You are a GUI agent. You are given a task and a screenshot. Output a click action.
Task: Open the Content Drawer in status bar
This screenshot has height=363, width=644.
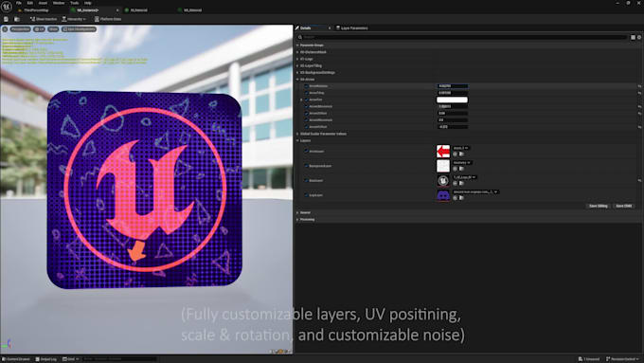16,359
